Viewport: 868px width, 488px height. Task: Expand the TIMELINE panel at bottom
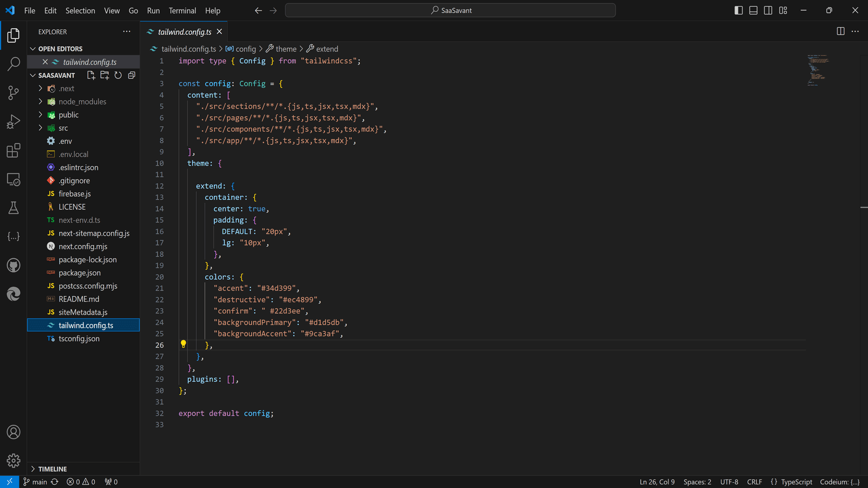[33, 468]
